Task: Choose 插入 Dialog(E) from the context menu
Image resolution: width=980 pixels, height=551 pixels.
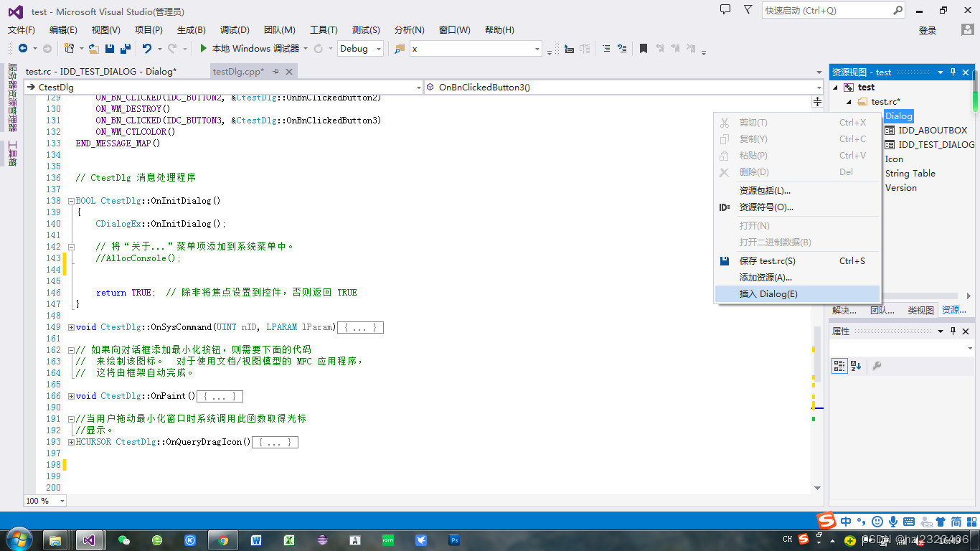Action: 798,293
